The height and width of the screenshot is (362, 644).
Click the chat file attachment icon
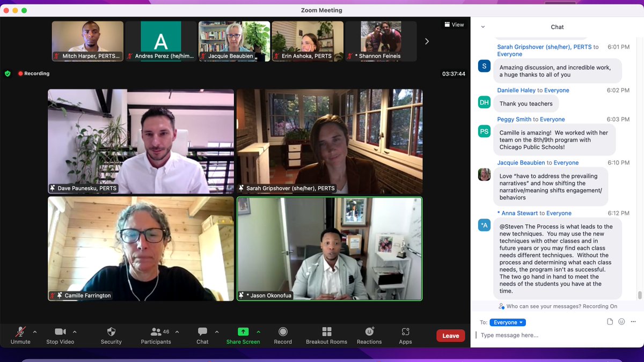[x=610, y=322]
